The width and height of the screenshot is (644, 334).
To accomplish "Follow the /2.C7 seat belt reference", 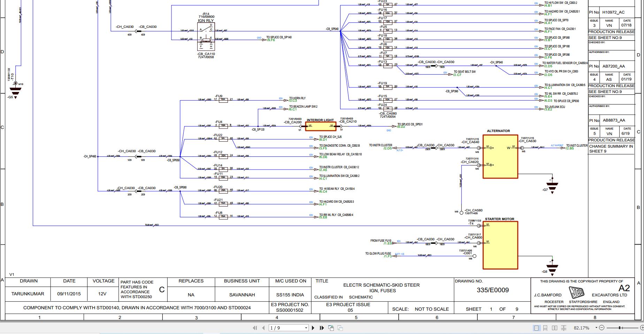I will 457,75.
